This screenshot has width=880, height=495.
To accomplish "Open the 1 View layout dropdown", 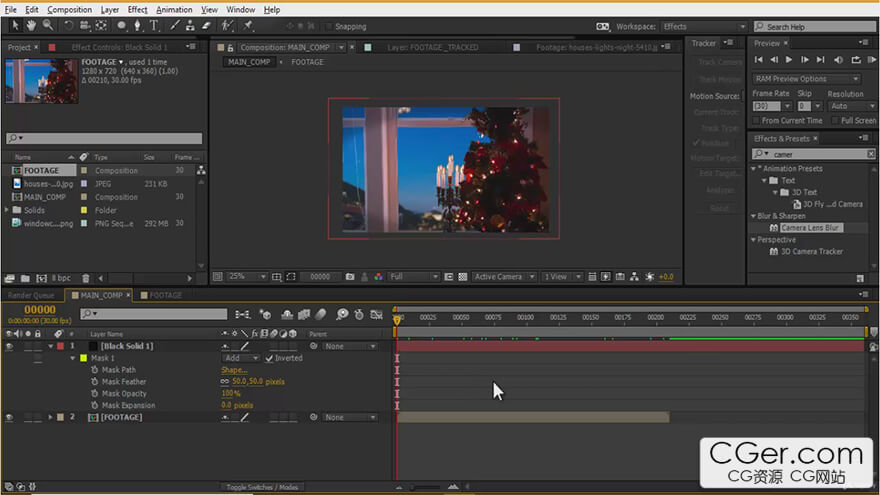I will tap(562, 277).
